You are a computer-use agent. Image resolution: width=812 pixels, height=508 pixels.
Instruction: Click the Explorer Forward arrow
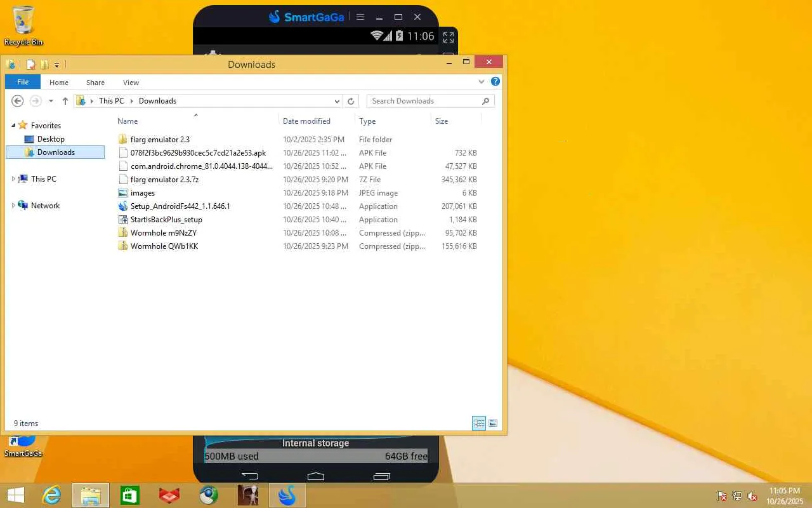36,101
